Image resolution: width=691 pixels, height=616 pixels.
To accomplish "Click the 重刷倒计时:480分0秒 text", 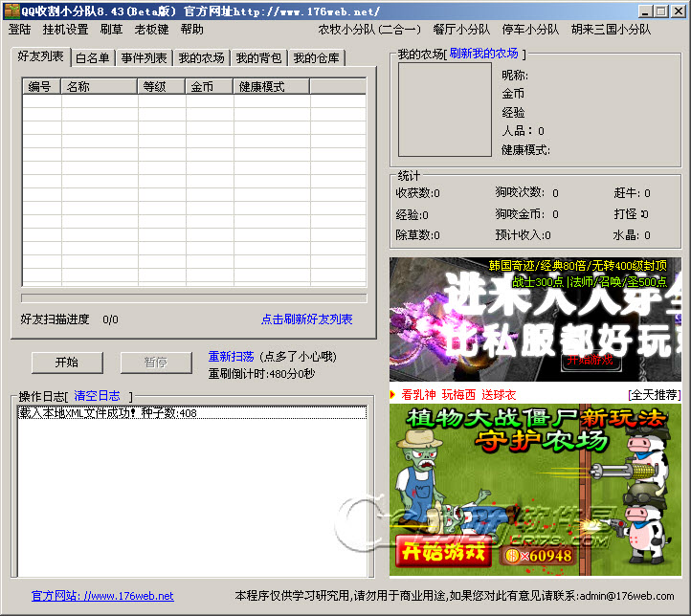I will [x=261, y=374].
